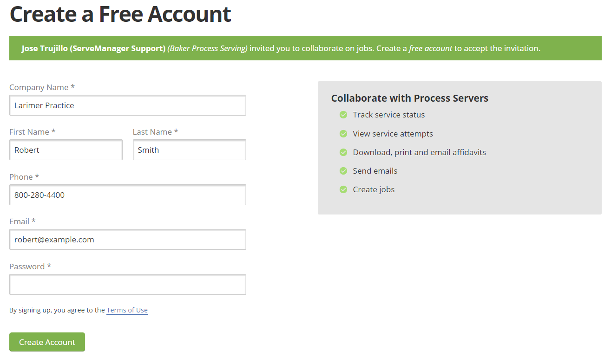Viewport: 611px width, 364px height.
Task: Click the green invitation banner
Action: [305, 48]
